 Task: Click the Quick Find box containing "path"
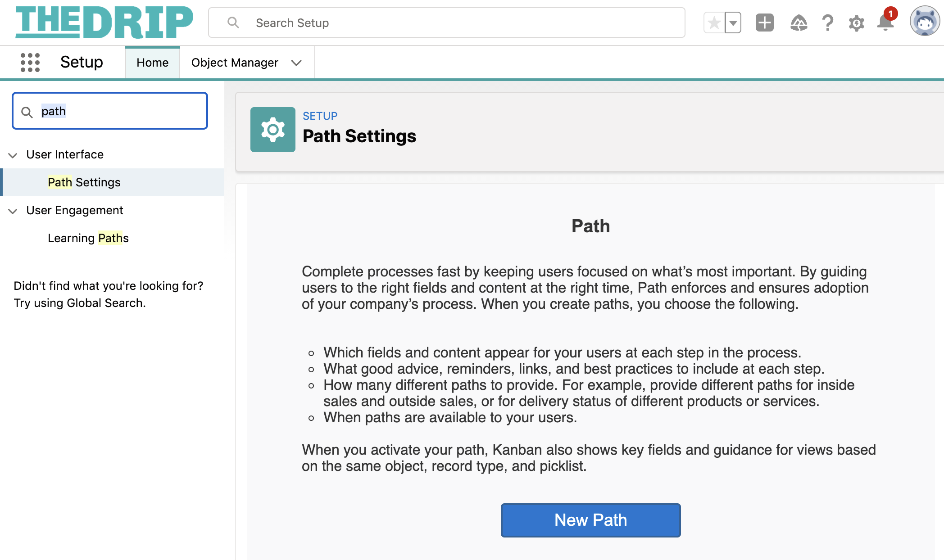click(117, 111)
